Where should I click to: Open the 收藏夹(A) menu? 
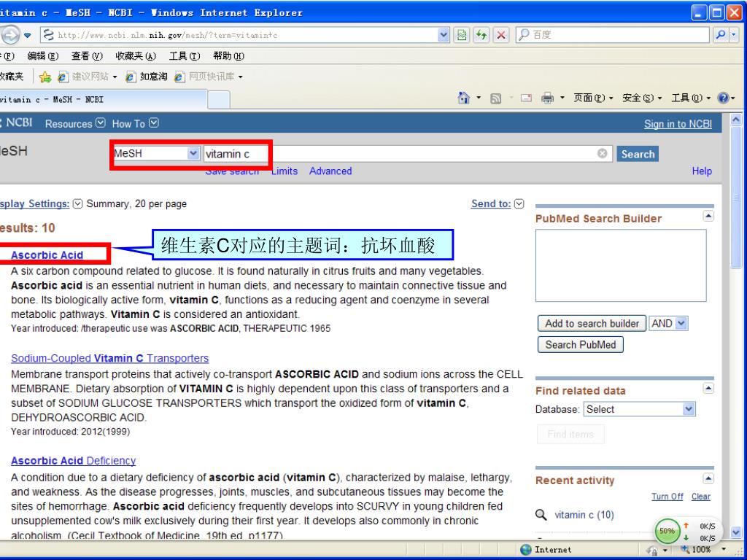136,56
